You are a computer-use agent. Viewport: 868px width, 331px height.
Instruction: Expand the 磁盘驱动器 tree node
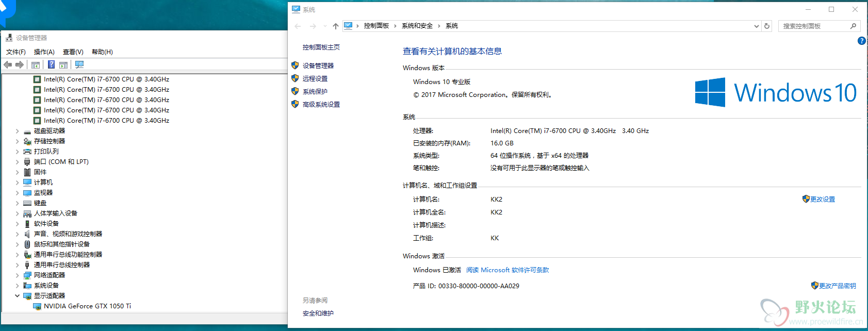point(17,131)
